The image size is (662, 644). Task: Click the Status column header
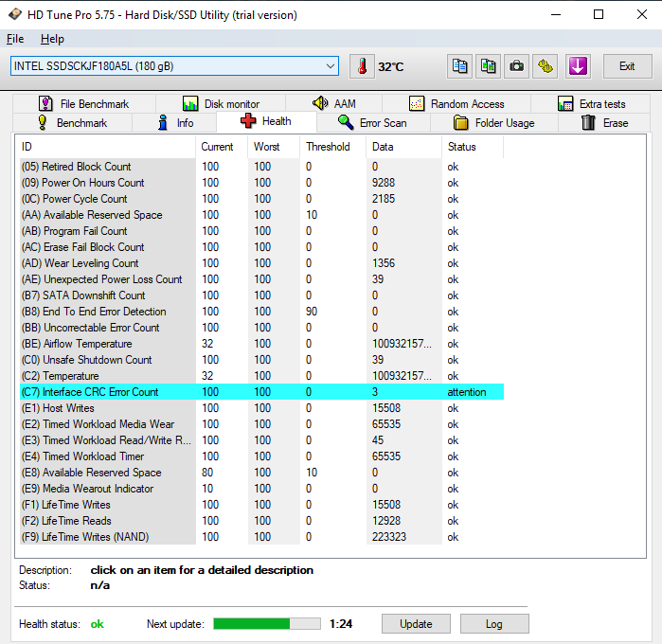pos(473,147)
